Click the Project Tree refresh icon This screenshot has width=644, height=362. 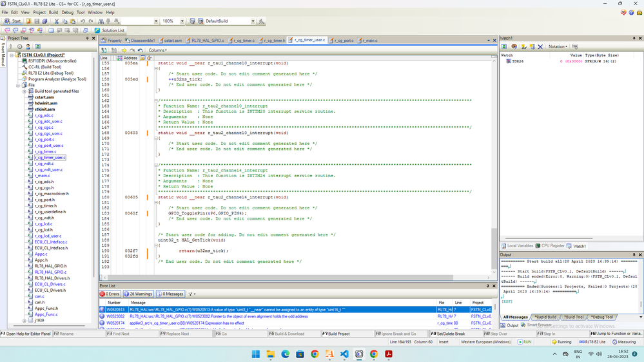coord(38,46)
